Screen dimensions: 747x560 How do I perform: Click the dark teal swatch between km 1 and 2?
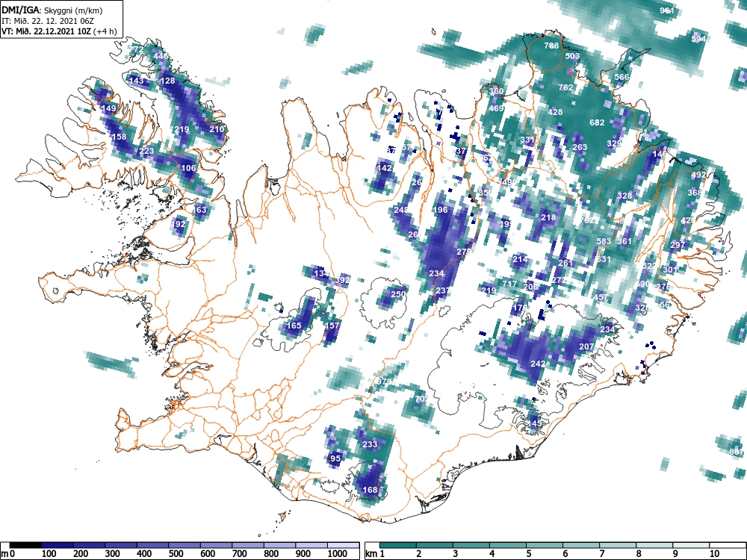tap(398, 545)
